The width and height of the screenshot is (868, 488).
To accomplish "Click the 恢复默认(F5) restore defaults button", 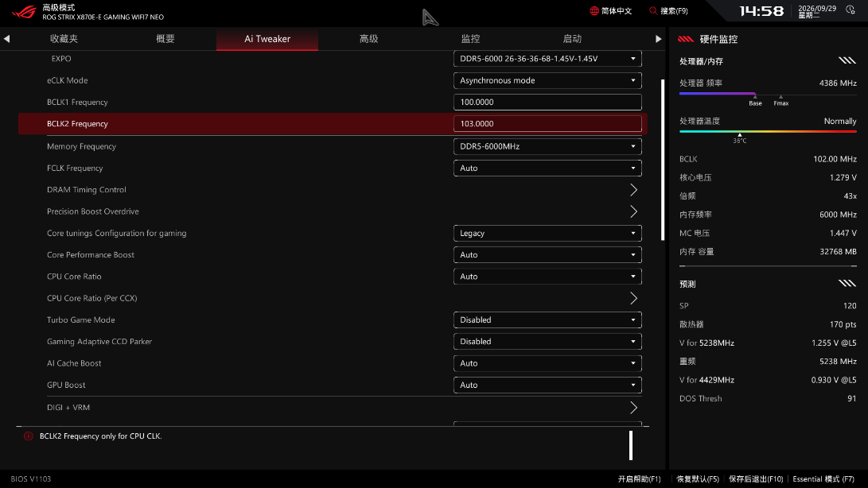I will (x=698, y=479).
